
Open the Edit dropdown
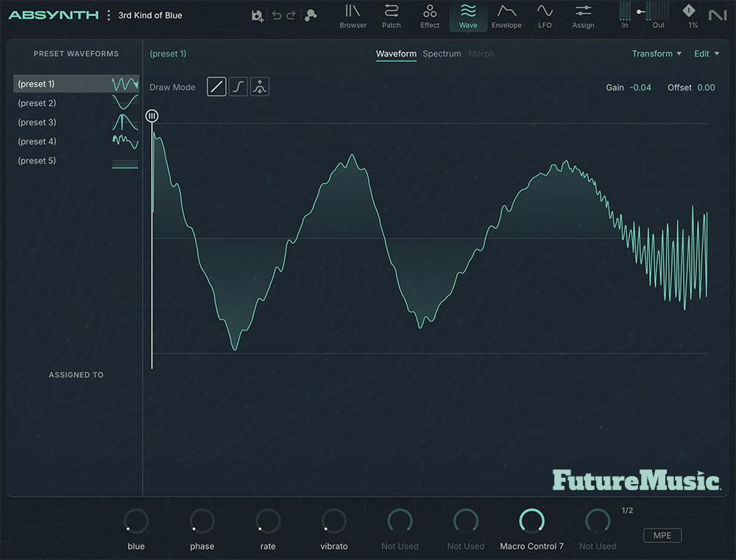click(x=707, y=54)
